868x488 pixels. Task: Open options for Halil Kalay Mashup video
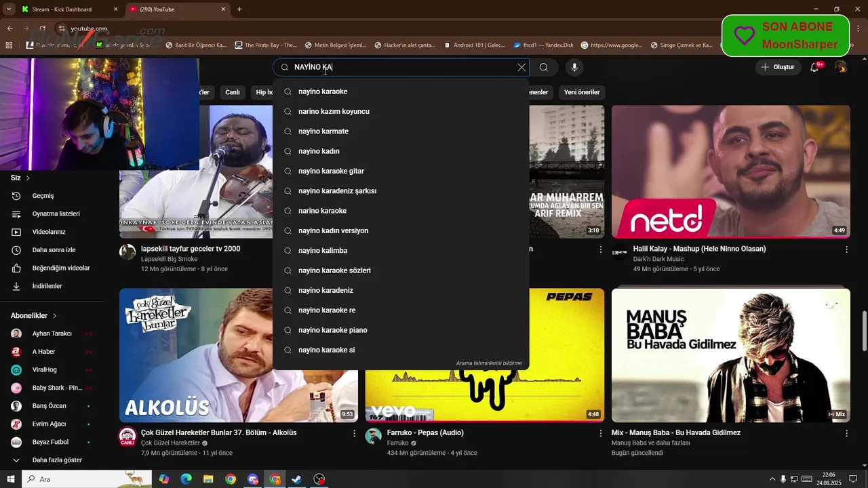coord(846,249)
